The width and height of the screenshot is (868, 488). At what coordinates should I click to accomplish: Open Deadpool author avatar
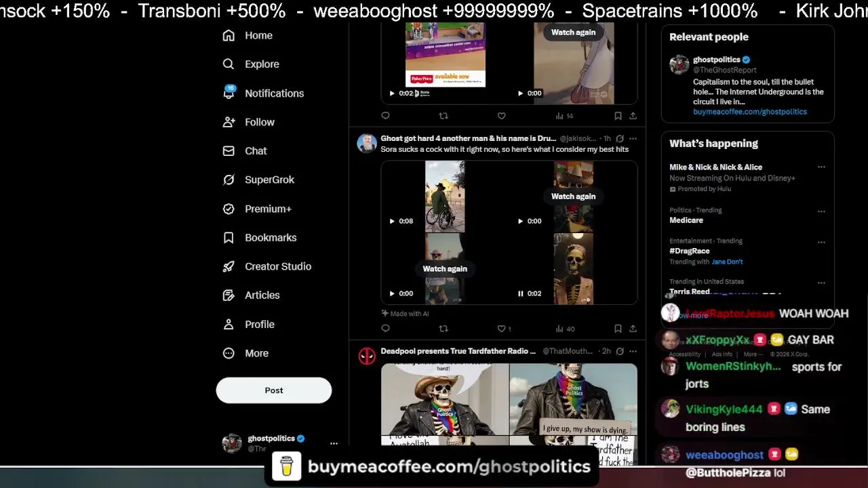point(367,356)
